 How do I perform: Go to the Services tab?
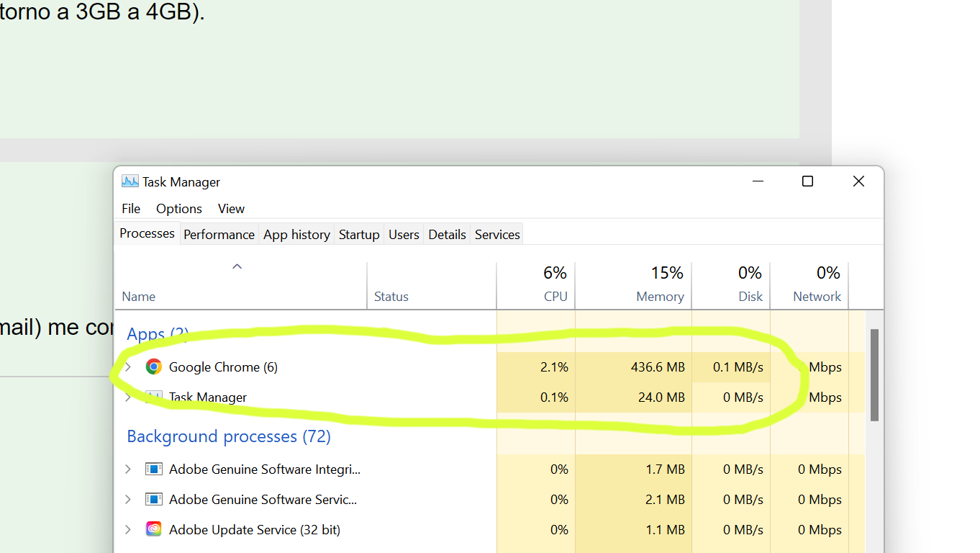pyautogui.click(x=497, y=235)
